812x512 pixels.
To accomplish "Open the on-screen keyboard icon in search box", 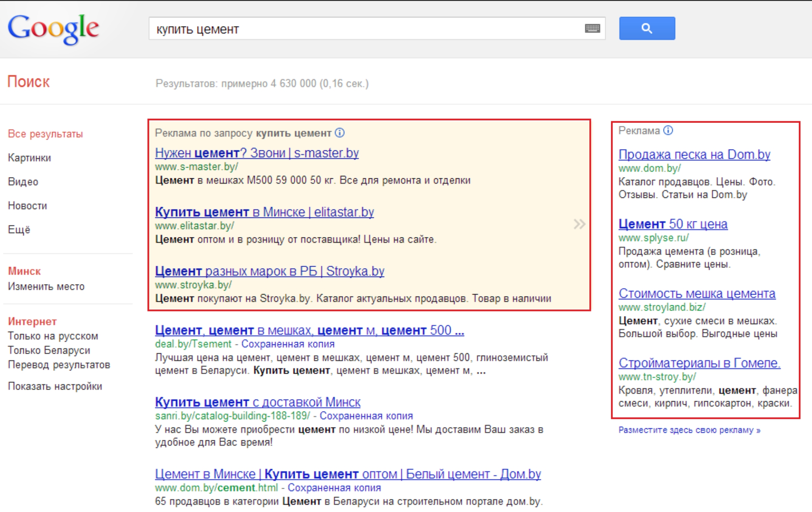I will [x=592, y=28].
